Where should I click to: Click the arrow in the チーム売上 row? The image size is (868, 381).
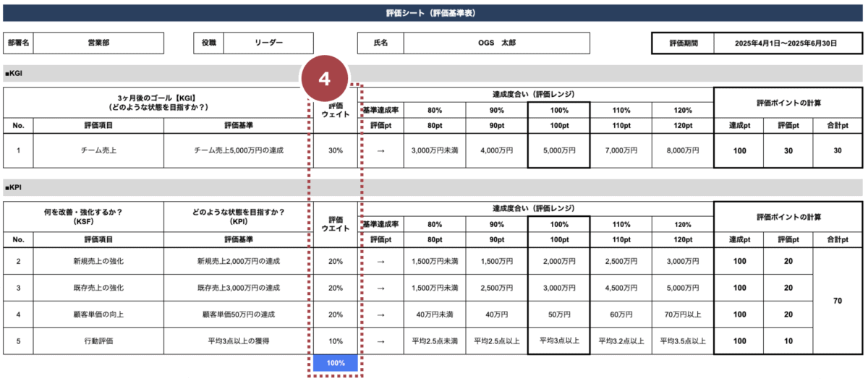(380, 150)
